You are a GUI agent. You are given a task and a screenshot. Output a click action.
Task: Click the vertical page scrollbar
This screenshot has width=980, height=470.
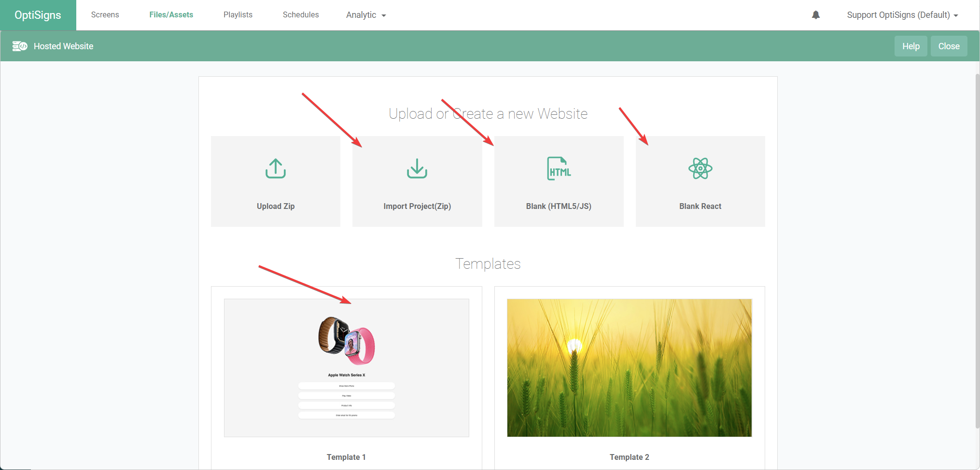[977, 251]
